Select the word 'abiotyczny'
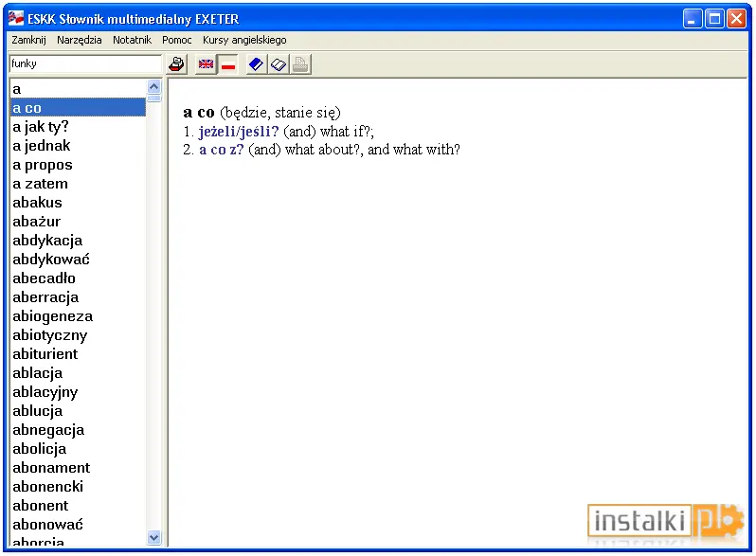The height and width of the screenshot is (556, 756). (x=78, y=334)
